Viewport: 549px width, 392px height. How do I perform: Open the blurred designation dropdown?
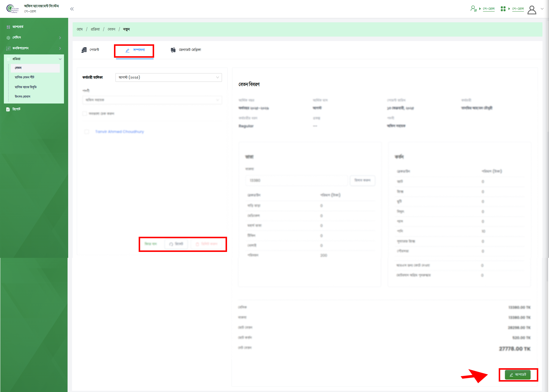(x=152, y=100)
